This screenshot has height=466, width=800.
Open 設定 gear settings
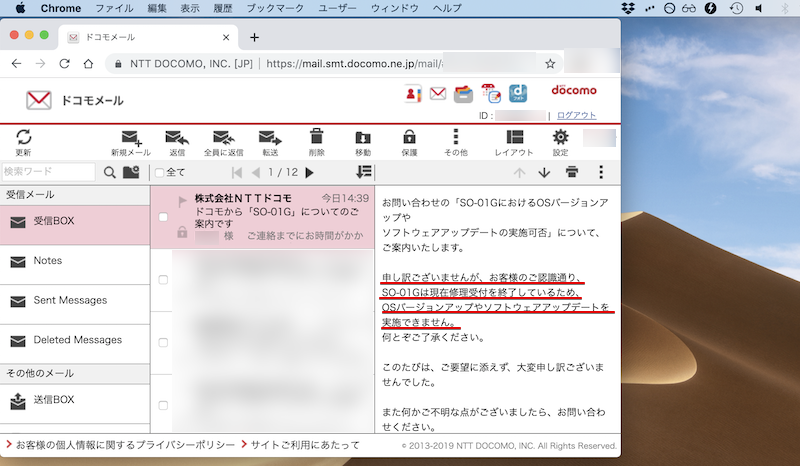pos(560,138)
